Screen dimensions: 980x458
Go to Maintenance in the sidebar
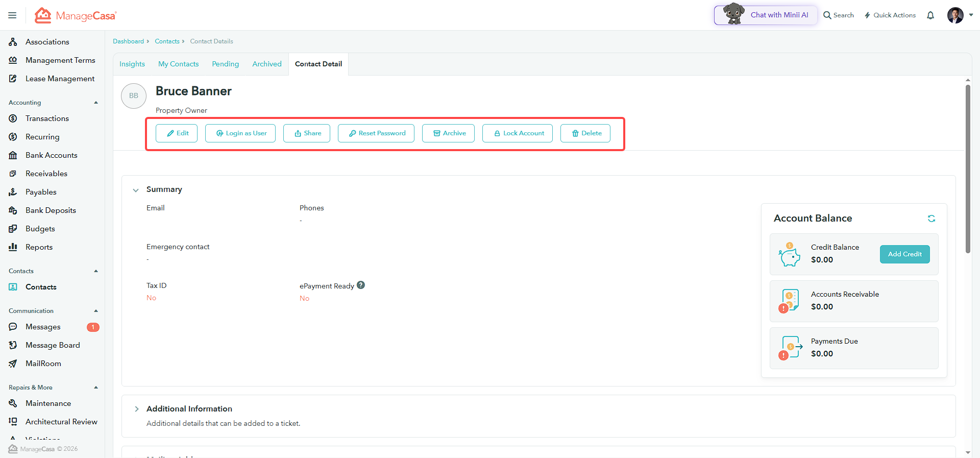click(x=48, y=403)
